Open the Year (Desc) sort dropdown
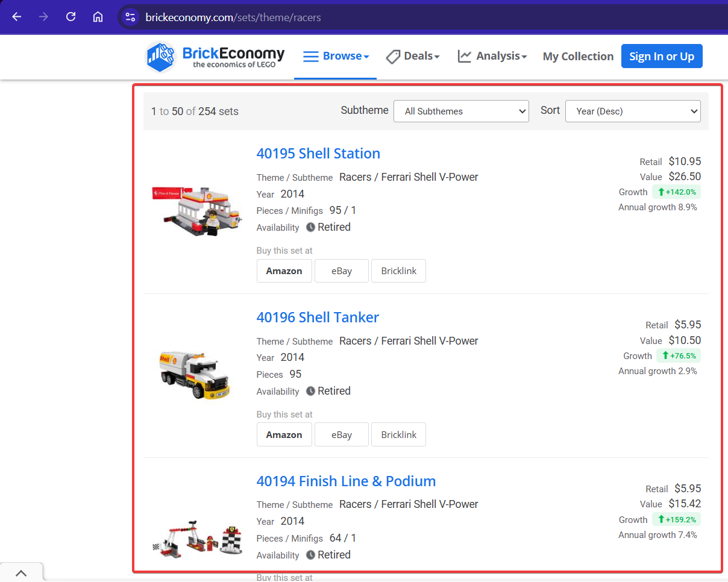The height and width of the screenshot is (582, 728). click(x=633, y=111)
